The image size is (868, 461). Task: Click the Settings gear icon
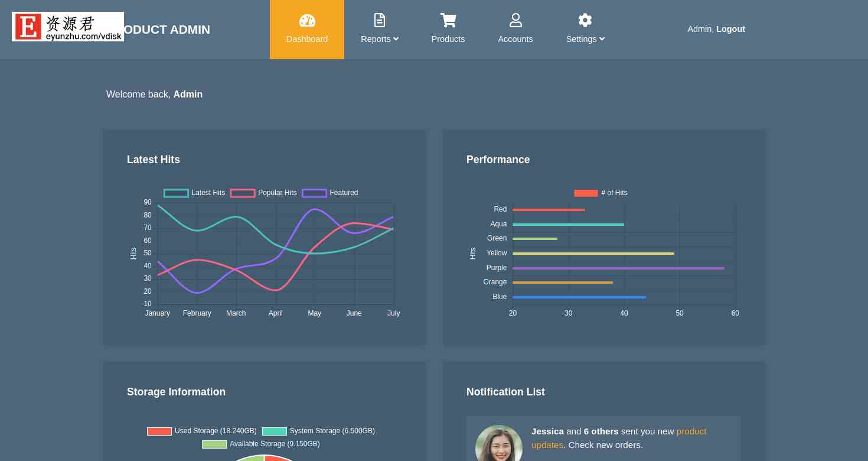(x=585, y=21)
